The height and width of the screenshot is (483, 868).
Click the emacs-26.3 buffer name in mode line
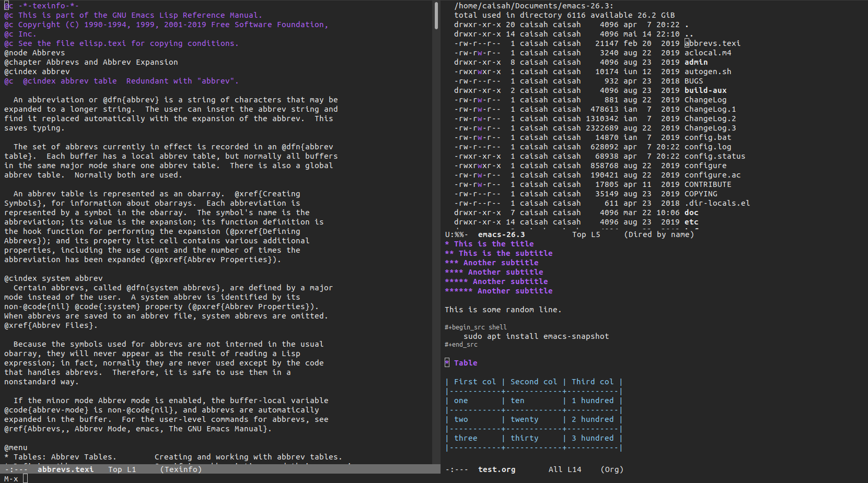pyautogui.click(x=501, y=234)
